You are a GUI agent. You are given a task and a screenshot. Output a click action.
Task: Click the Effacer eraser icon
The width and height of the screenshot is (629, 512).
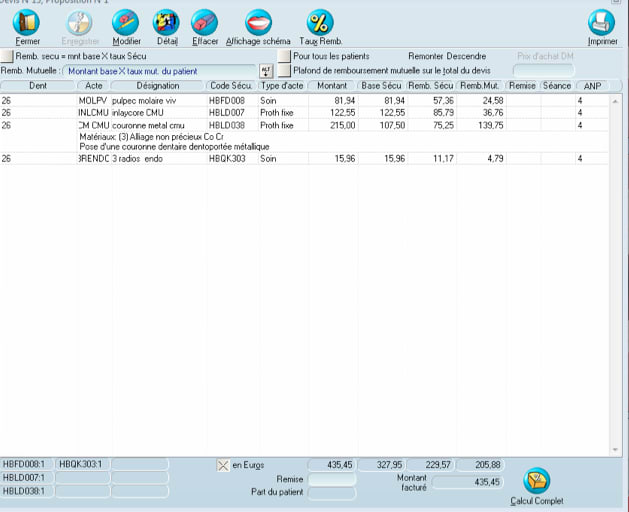tap(204, 22)
